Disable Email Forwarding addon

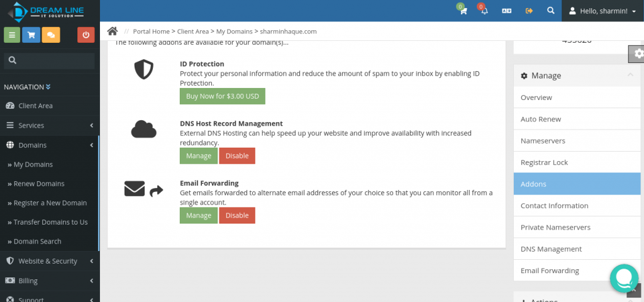237,215
